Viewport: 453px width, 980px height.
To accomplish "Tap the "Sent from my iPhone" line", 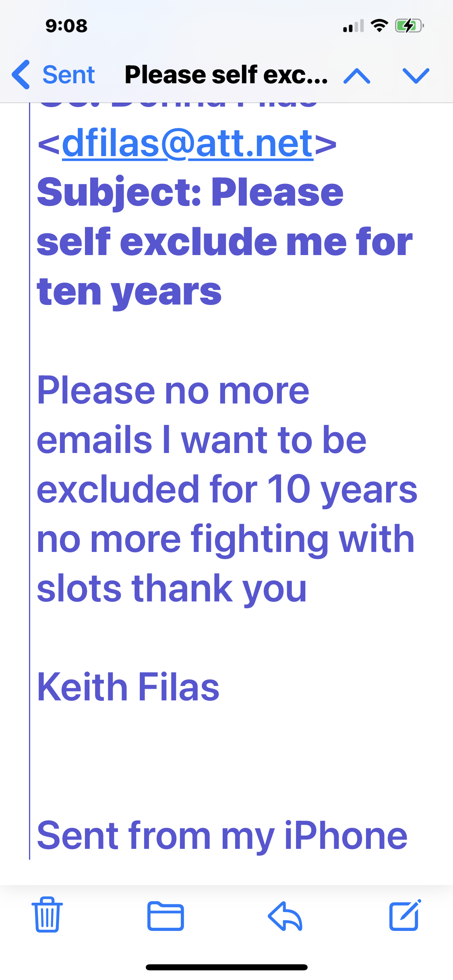I will (222, 836).
